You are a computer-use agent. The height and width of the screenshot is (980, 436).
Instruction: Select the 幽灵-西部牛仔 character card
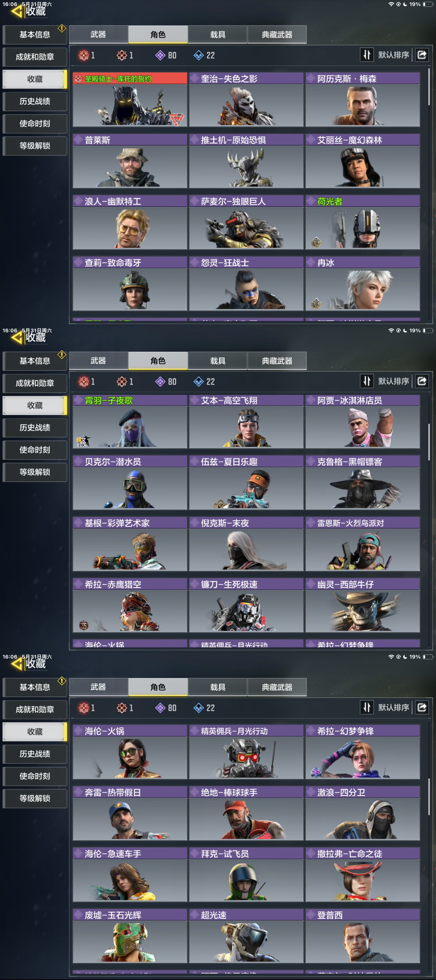pos(362,605)
